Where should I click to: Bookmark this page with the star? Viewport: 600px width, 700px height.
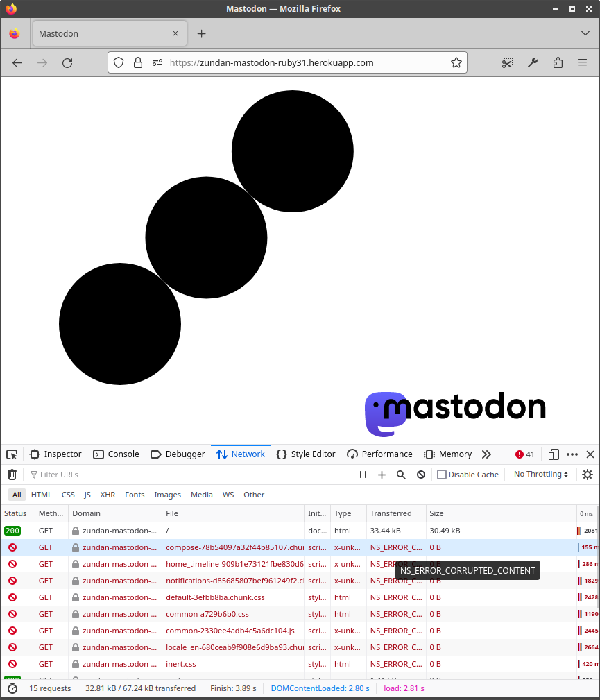(456, 63)
